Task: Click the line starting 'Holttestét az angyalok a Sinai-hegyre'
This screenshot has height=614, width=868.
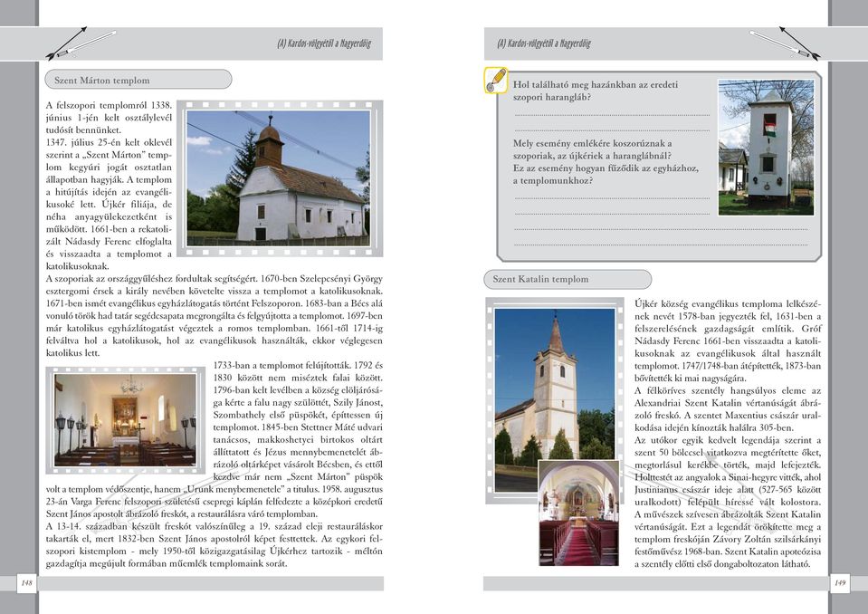Action: pos(728,477)
